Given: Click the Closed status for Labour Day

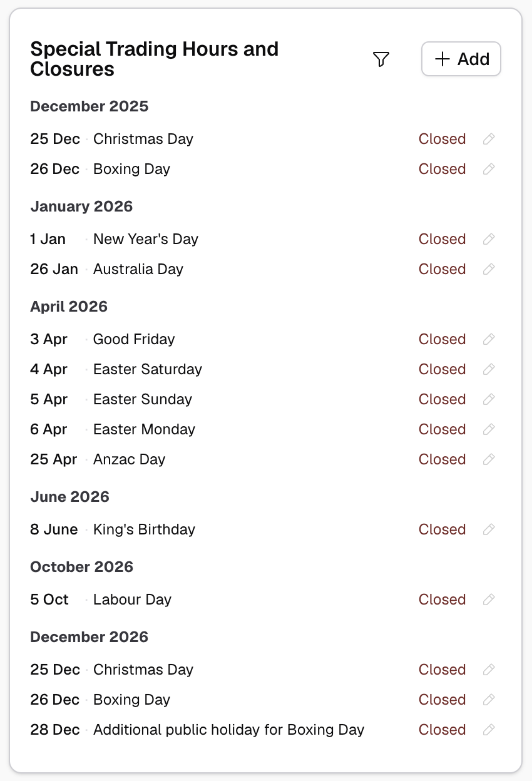Looking at the screenshot, I should click(442, 600).
